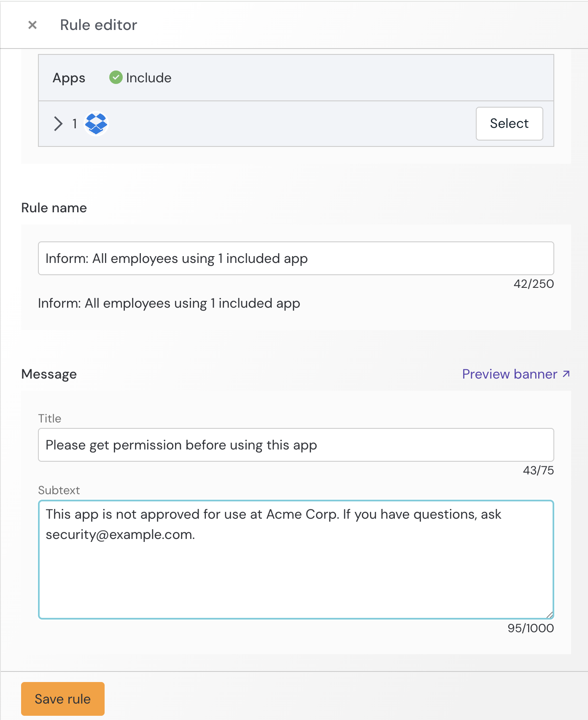Click the rule name preview text below field

pyautogui.click(x=169, y=303)
